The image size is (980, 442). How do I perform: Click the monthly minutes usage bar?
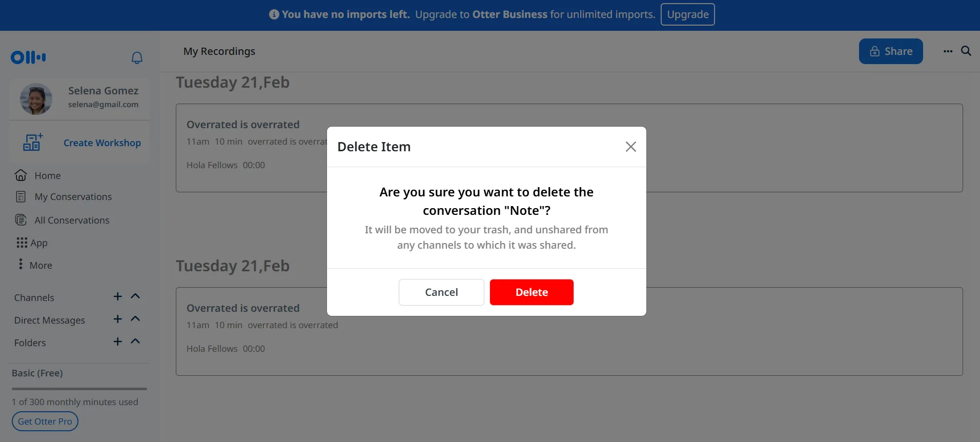[x=79, y=389]
